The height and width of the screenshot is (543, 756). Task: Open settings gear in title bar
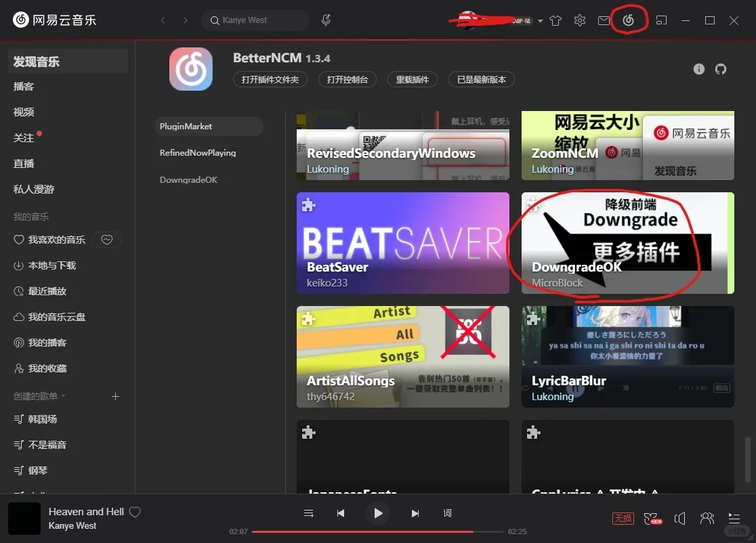click(x=580, y=20)
